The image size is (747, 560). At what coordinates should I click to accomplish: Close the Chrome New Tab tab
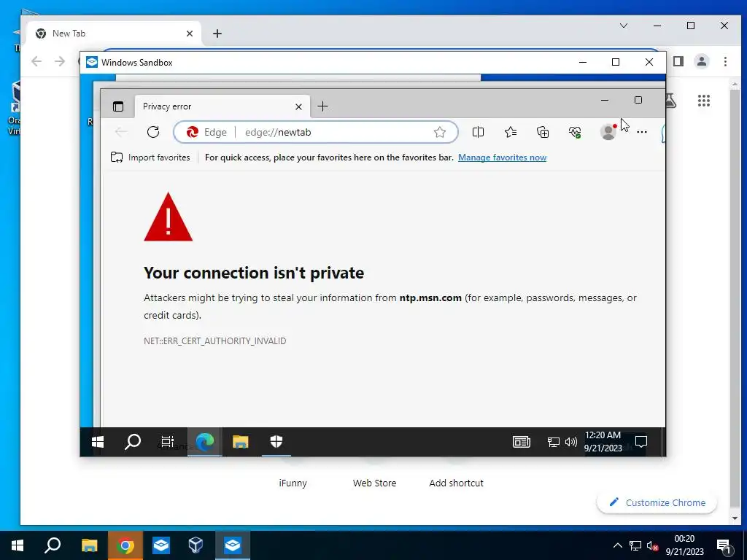190,34
